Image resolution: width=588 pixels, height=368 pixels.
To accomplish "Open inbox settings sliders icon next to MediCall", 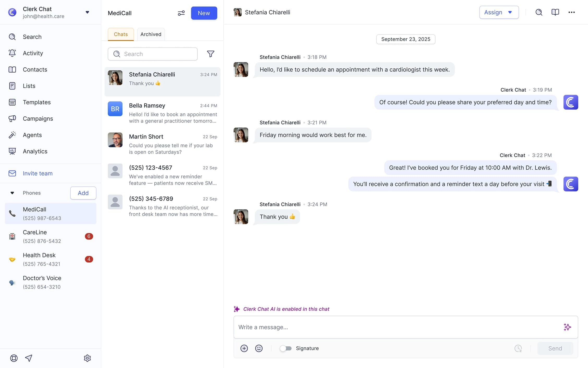I will pos(181,13).
